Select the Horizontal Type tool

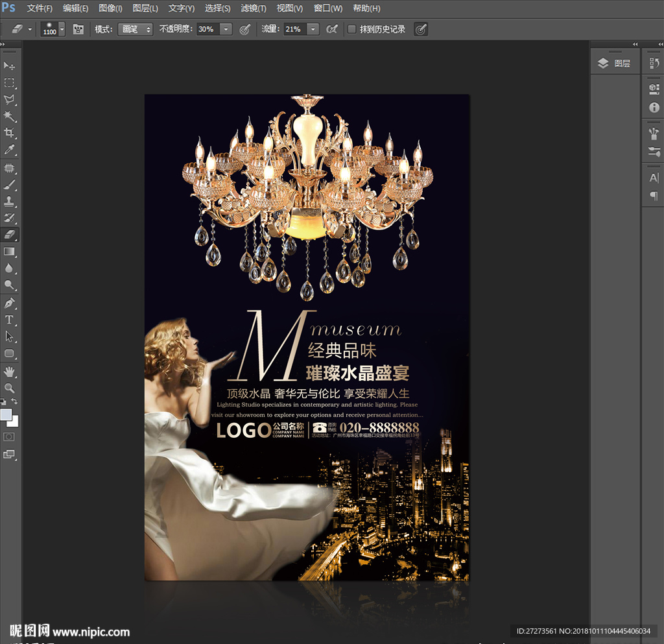[10, 320]
